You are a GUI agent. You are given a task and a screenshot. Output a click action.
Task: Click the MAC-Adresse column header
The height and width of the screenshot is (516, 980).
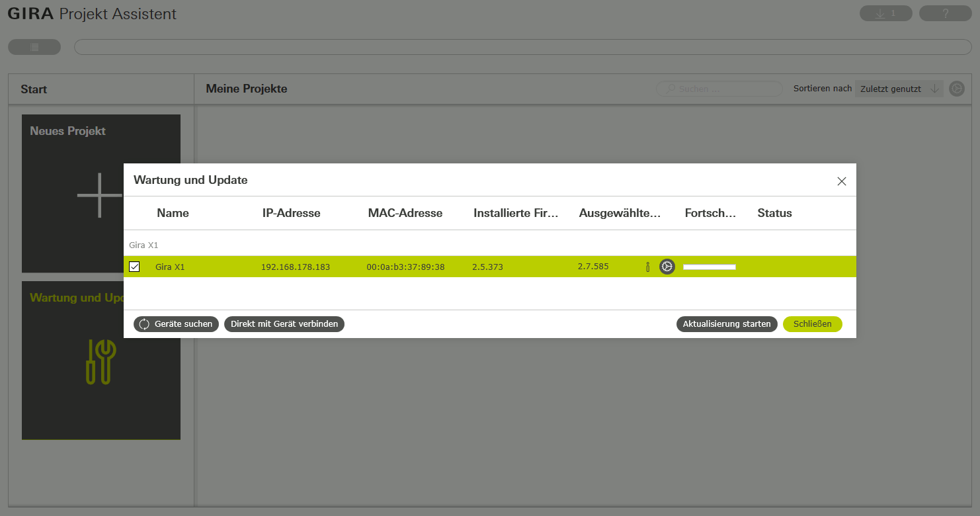tap(405, 213)
